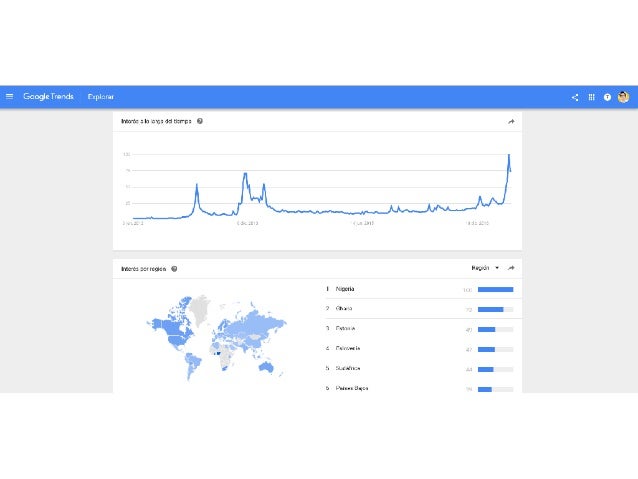Click the share icon in header

(x=575, y=97)
